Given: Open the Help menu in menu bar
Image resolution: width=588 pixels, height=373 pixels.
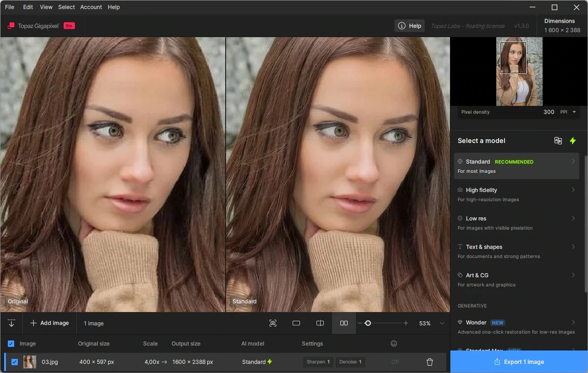Looking at the screenshot, I should [114, 7].
